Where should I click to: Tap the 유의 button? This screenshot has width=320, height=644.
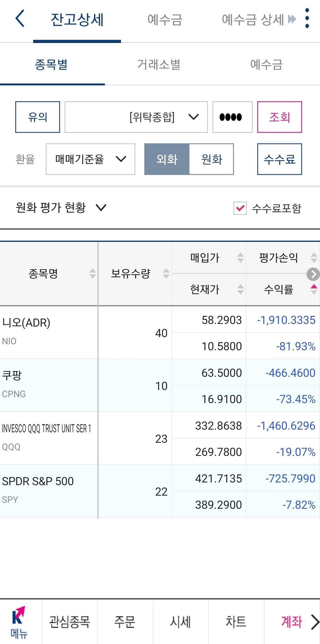click(38, 117)
